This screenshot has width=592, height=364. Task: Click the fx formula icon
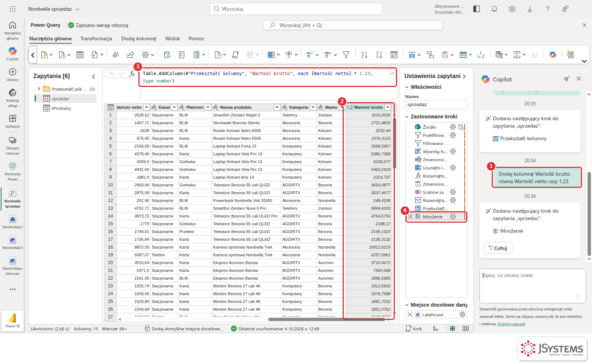pos(132,74)
